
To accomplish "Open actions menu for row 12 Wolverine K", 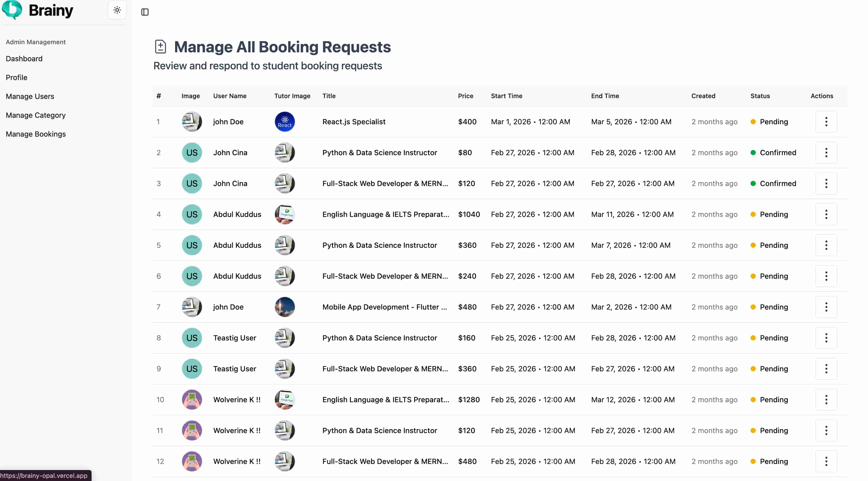I will pos(826,461).
